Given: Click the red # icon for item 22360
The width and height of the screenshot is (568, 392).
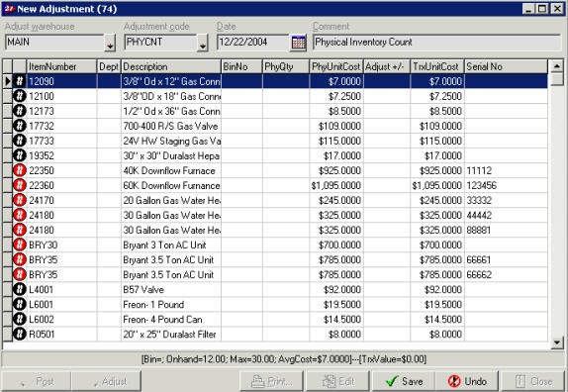Looking at the screenshot, I should [x=20, y=185].
